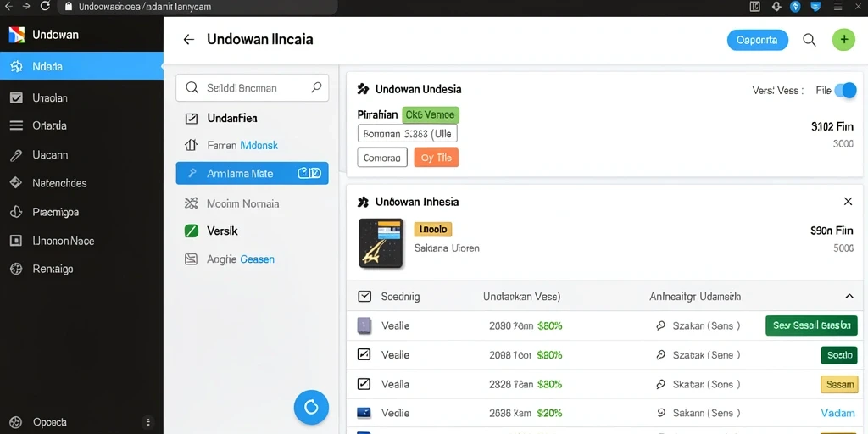Click the browser download arrow icon
Screen dimensions: 868x434
point(776,7)
